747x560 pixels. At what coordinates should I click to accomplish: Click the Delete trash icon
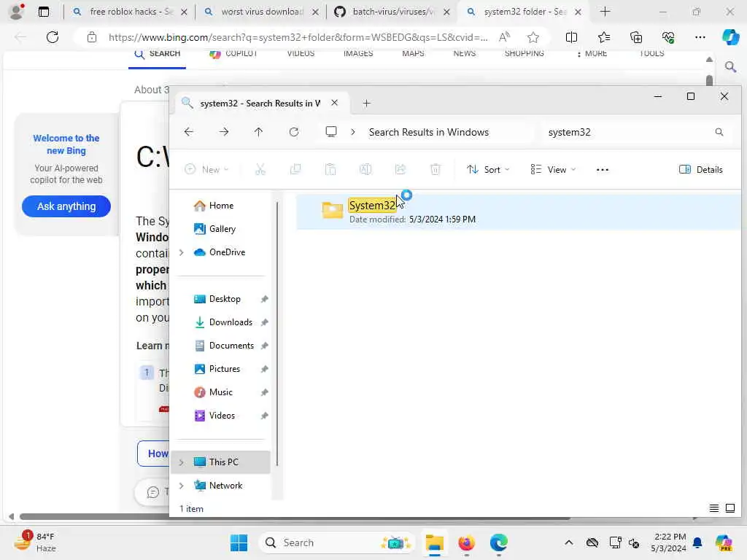(x=435, y=169)
